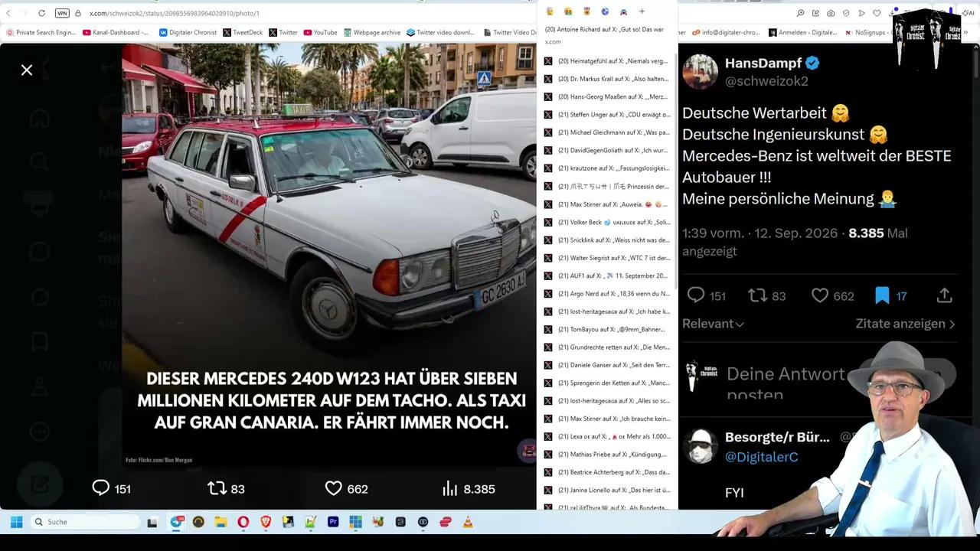Click the @DigitalerC mention link
This screenshot has width=980, height=551.
(x=761, y=457)
